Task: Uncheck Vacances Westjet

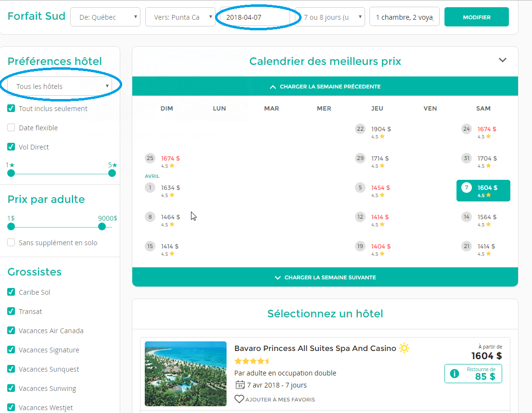Action: click(11, 407)
